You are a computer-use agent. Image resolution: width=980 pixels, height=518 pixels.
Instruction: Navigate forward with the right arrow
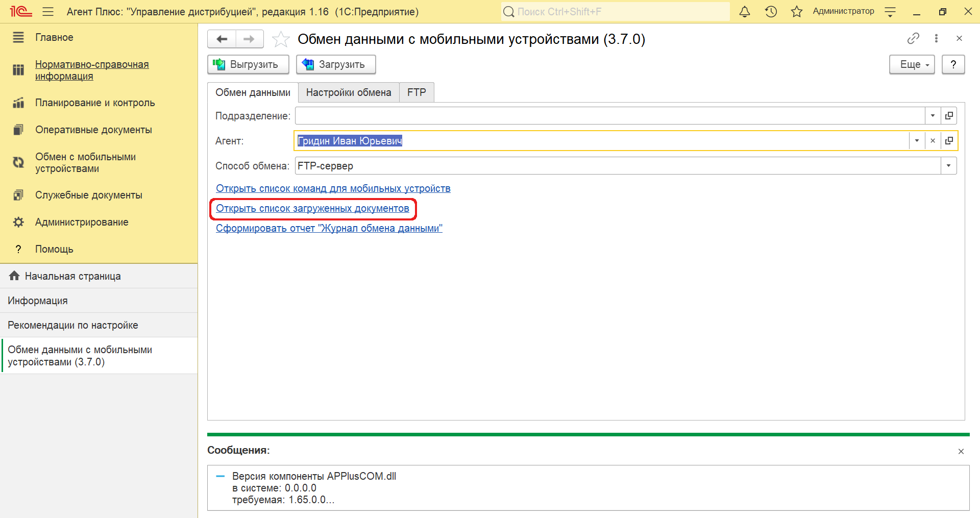pyautogui.click(x=249, y=39)
